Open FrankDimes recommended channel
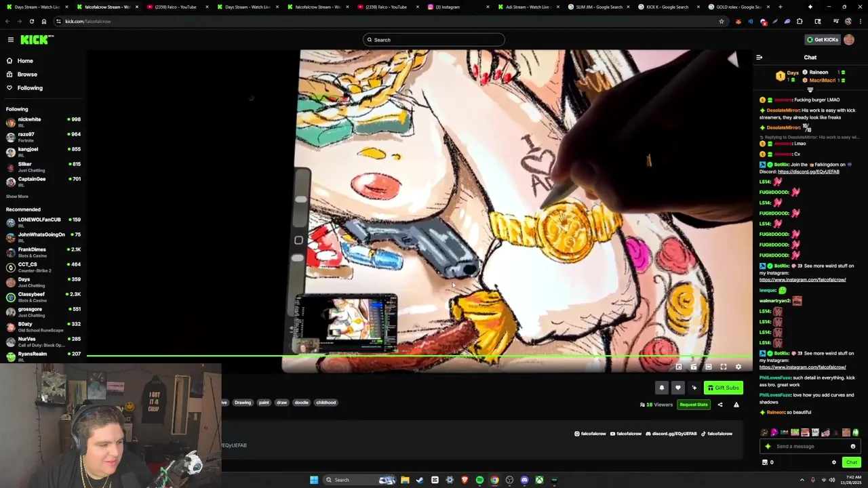This screenshot has width=868, height=488. coord(43,252)
